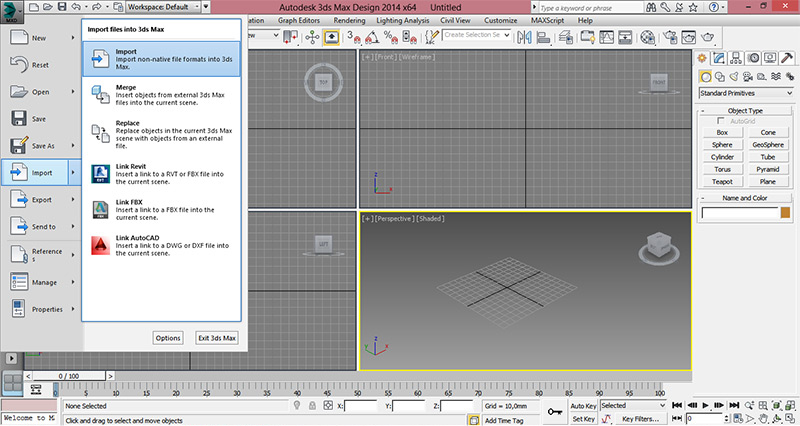Viewport: 800px width, 426px height.
Task: Select Use Transform Coordinate Center icon
Action: tap(290, 37)
